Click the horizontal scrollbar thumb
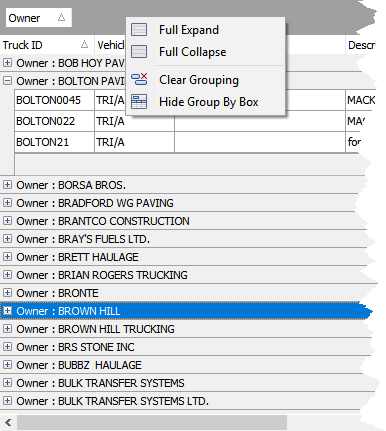 click(x=152, y=423)
